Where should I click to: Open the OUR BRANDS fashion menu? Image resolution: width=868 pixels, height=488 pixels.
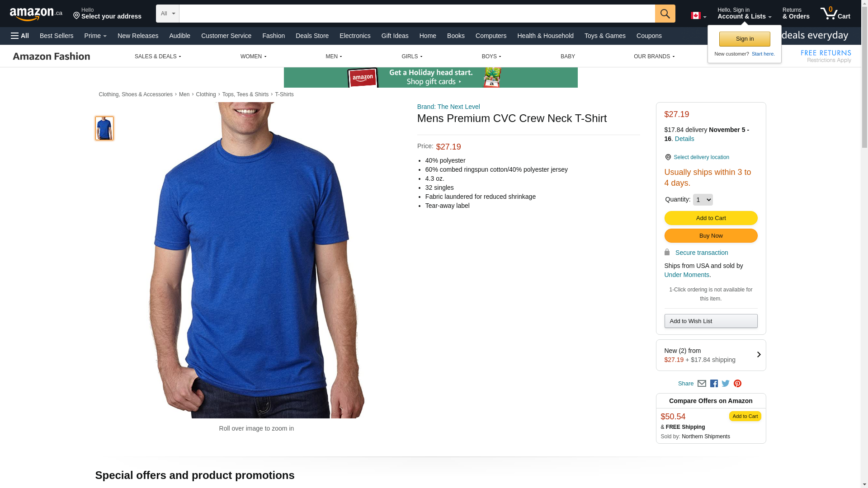(654, 56)
